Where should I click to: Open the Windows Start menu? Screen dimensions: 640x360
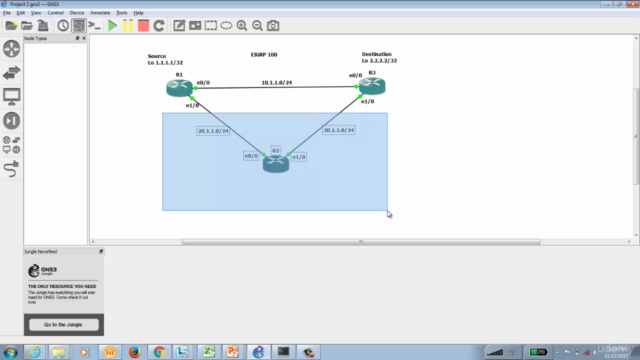point(11,352)
